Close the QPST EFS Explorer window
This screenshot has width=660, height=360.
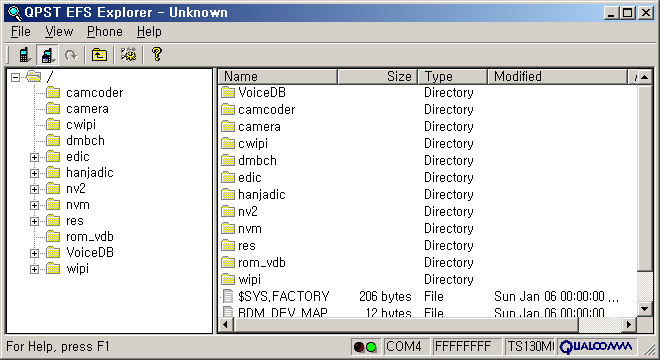(x=645, y=13)
